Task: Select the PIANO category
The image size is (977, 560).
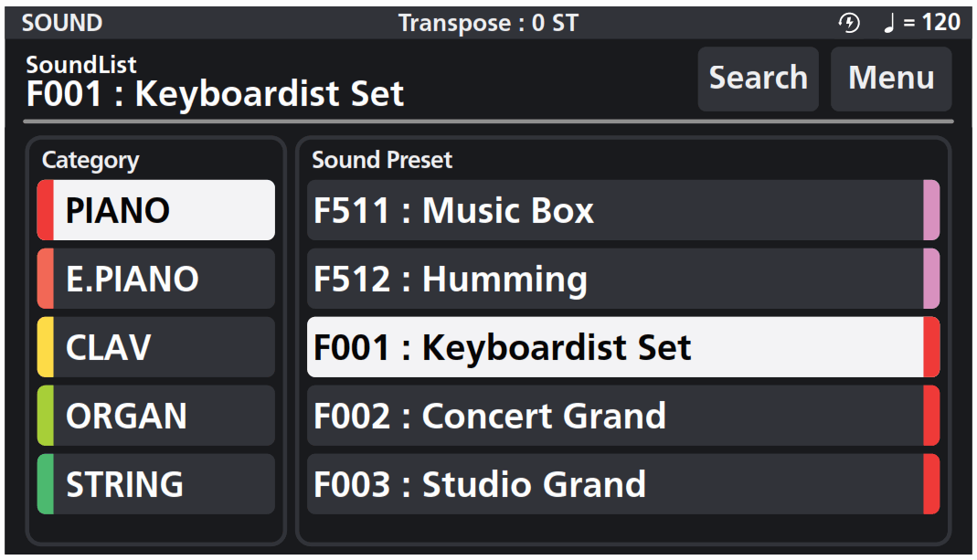Action: tap(155, 210)
